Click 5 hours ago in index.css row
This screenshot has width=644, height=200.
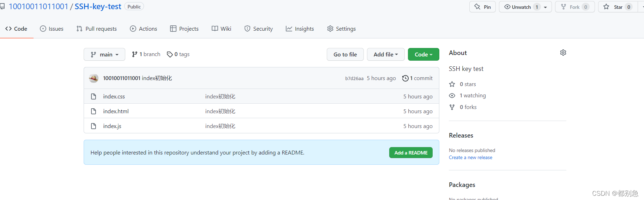(418, 96)
